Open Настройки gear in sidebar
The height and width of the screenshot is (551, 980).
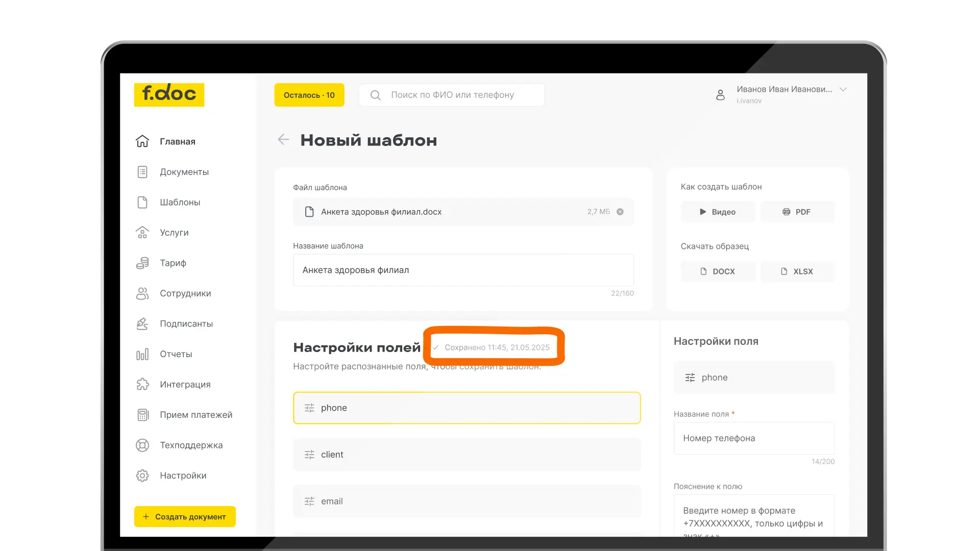(x=142, y=475)
